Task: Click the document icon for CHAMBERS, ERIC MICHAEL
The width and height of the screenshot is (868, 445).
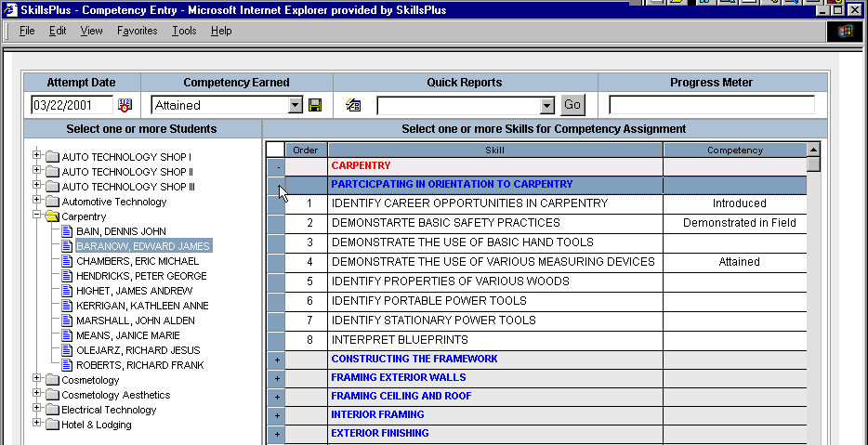Action: (67, 261)
